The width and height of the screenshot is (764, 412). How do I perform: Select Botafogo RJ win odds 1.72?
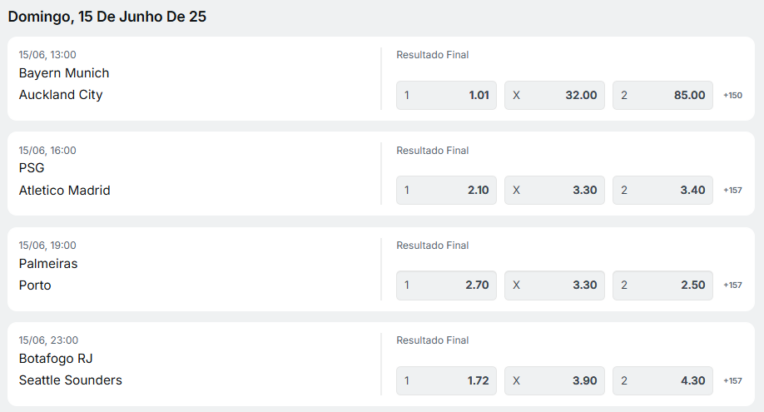click(x=446, y=380)
